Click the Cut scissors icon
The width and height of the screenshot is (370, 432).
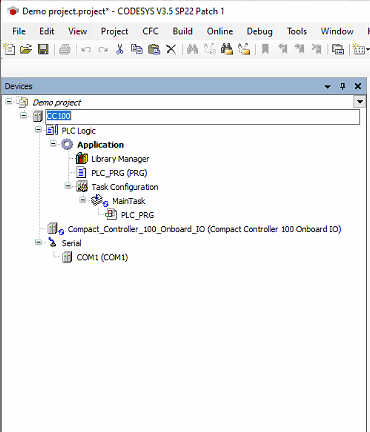click(x=119, y=49)
